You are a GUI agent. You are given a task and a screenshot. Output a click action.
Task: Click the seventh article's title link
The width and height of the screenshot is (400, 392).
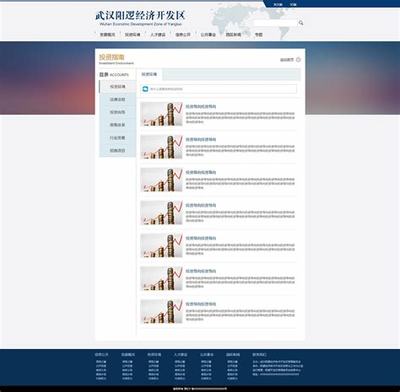point(201,304)
